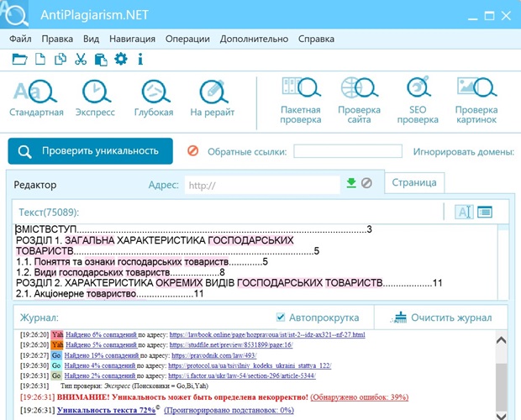Select the На рерайт check mode
This screenshot has height=420, width=521.
tap(213, 98)
